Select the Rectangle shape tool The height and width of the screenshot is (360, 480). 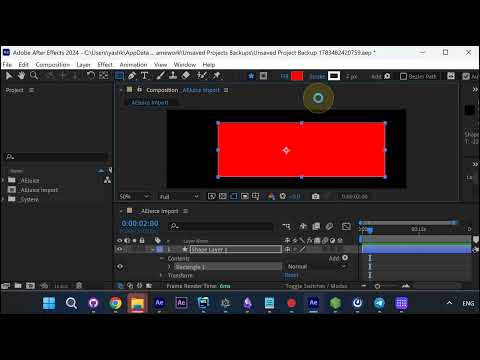tap(119, 76)
